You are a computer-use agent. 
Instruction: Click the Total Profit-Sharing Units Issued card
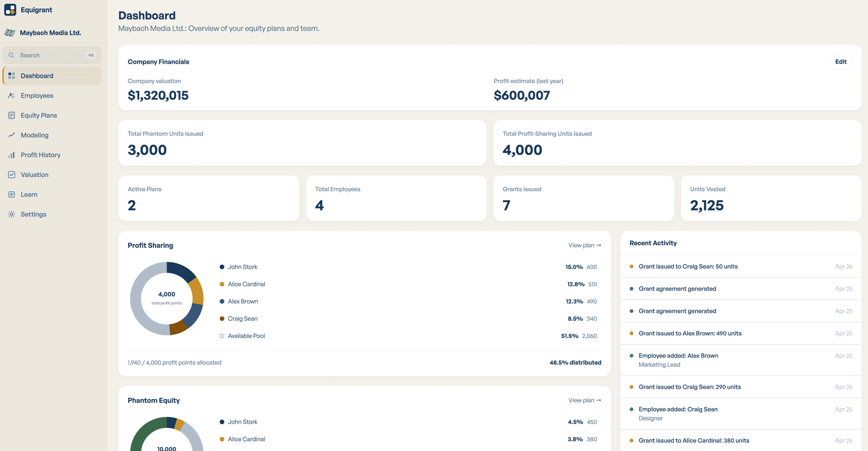tap(677, 143)
